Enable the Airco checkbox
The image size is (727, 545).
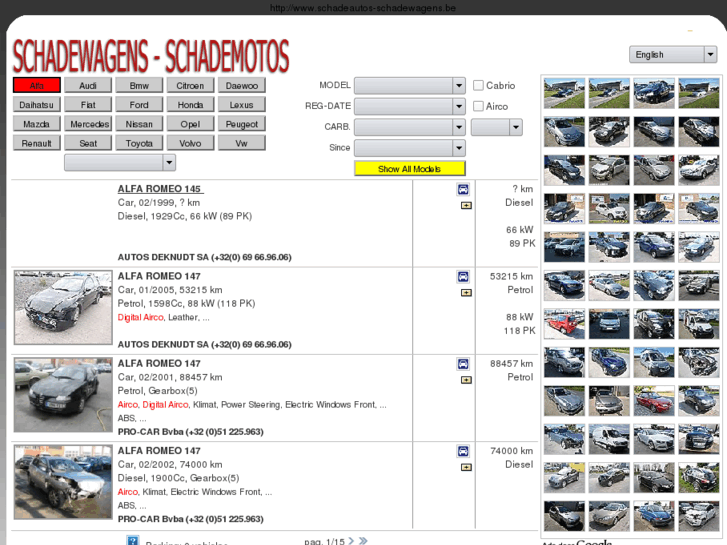(478, 106)
